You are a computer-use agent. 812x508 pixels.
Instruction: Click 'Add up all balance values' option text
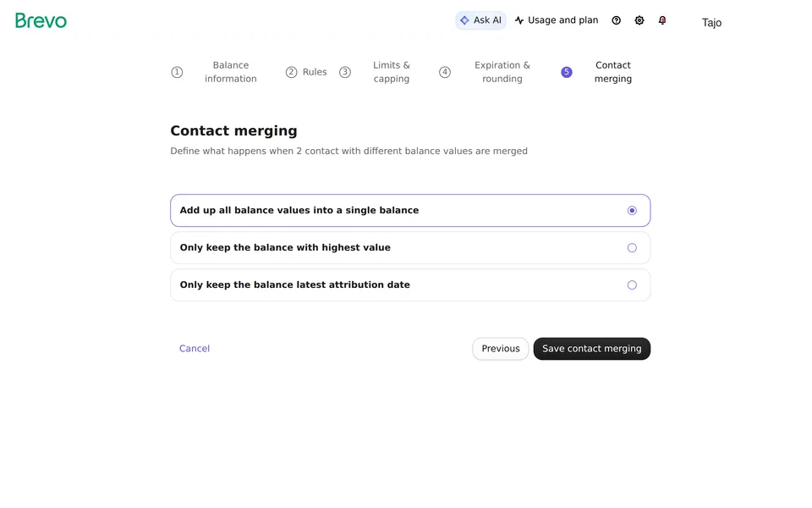click(299, 211)
